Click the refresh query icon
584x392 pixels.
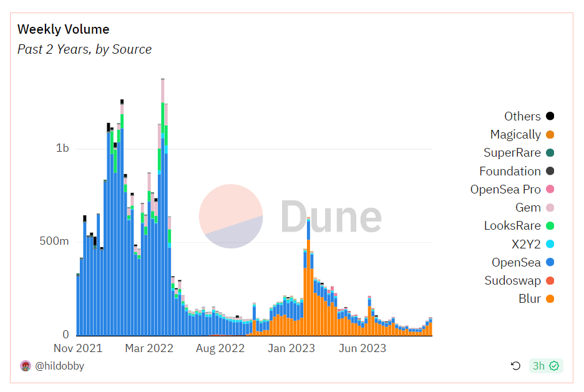point(515,366)
